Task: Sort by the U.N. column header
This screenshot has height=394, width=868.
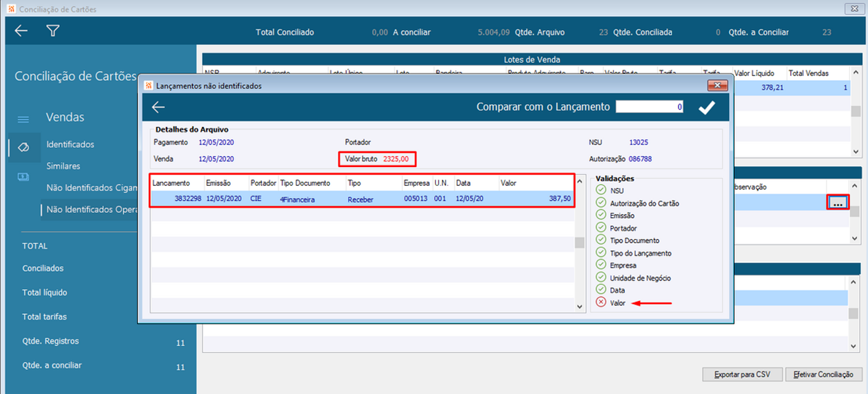Action: pyautogui.click(x=441, y=183)
